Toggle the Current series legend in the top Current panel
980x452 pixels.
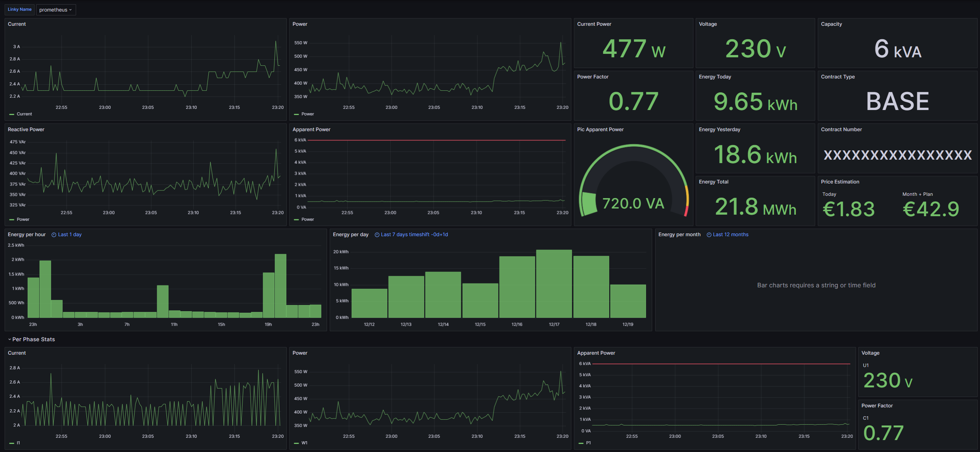pos(24,114)
